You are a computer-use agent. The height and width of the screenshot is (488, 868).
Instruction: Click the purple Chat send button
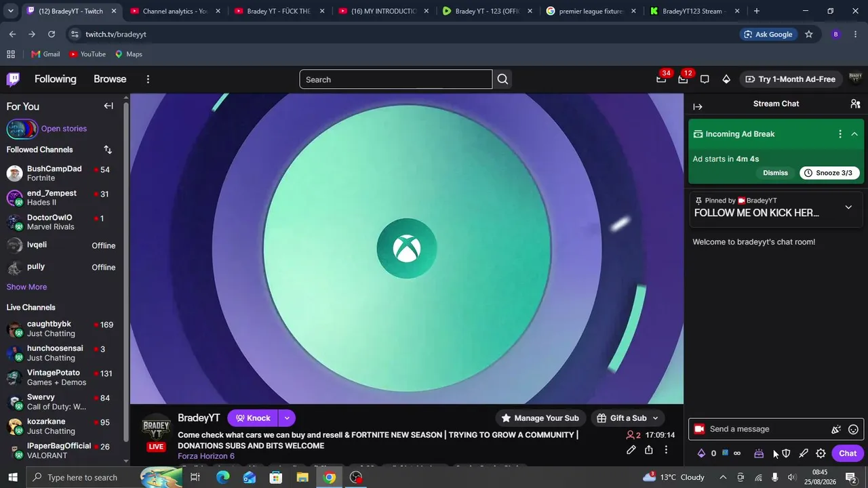click(x=848, y=453)
